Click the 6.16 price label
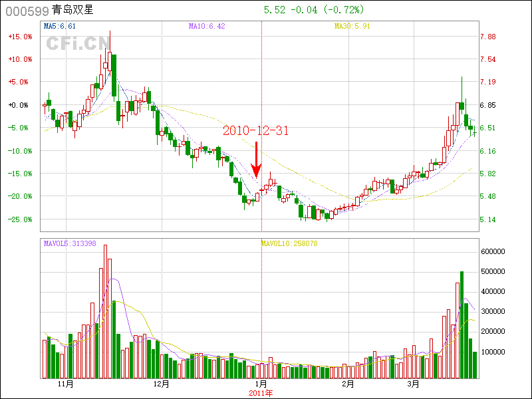 pyautogui.click(x=488, y=151)
